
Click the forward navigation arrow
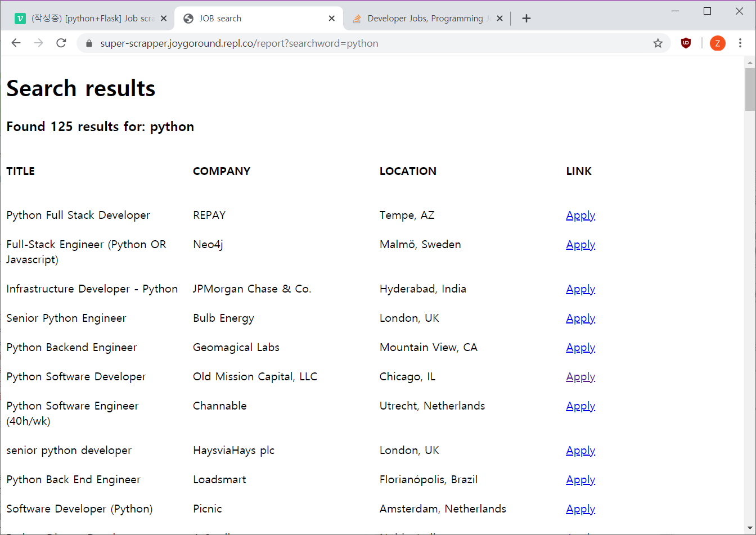click(x=38, y=43)
